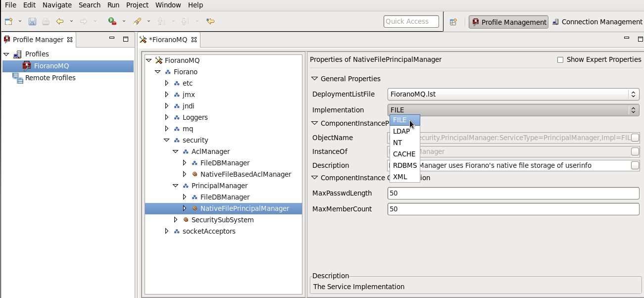Maximize the Profile Manager view
Screen dimensions: 644x298
[x=126, y=39]
